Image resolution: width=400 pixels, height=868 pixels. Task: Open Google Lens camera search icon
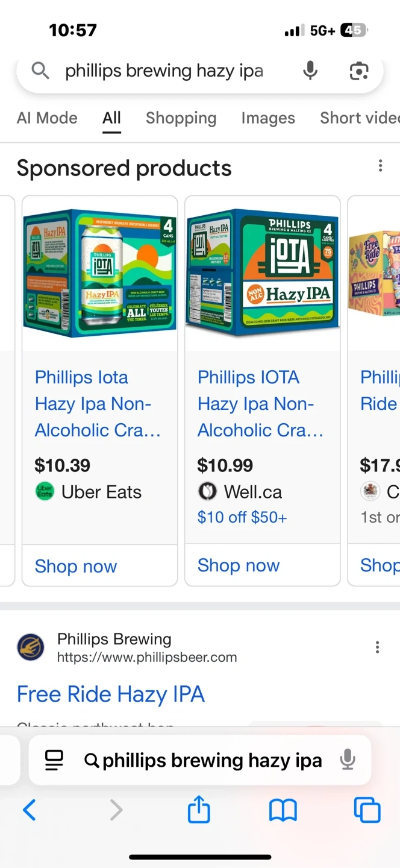click(359, 71)
